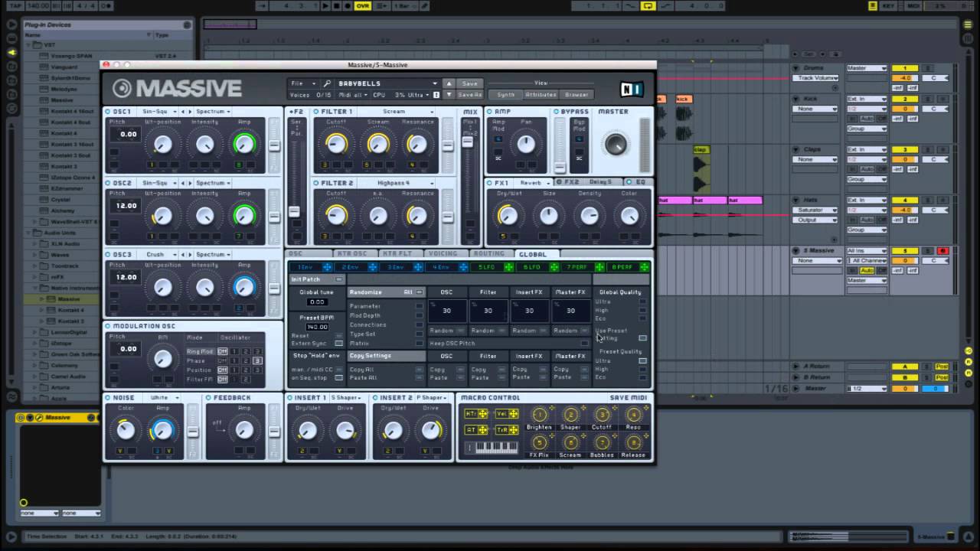The width and height of the screenshot is (980, 551).
Task: Select previous preset with down arrow
Action: [449, 95]
